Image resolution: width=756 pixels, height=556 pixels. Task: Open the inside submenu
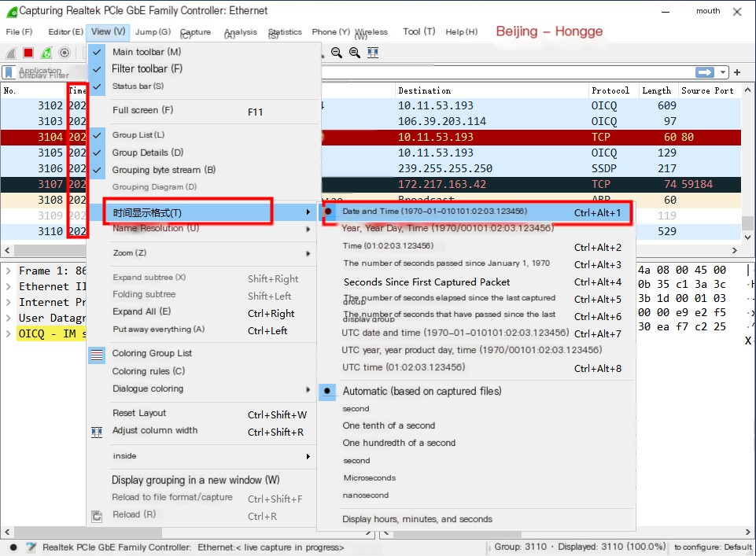tap(202, 456)
